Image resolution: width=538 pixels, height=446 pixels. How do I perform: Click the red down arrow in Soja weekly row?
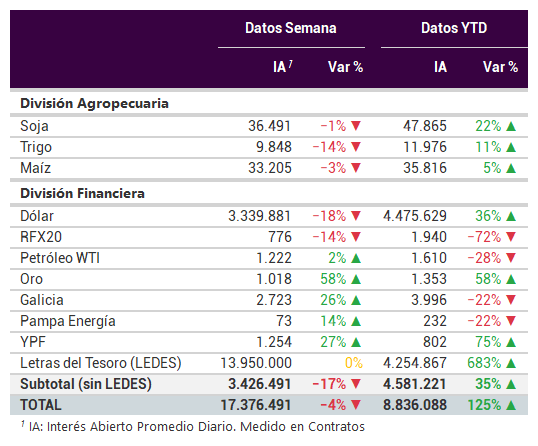pyautogui.click(x=356, y=126)
